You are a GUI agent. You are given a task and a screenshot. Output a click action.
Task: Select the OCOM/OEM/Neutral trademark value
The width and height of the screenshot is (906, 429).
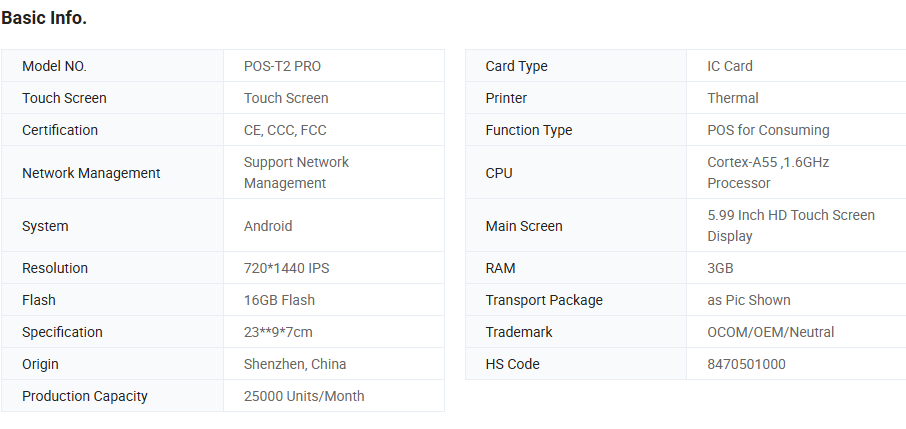pos(770,332)
